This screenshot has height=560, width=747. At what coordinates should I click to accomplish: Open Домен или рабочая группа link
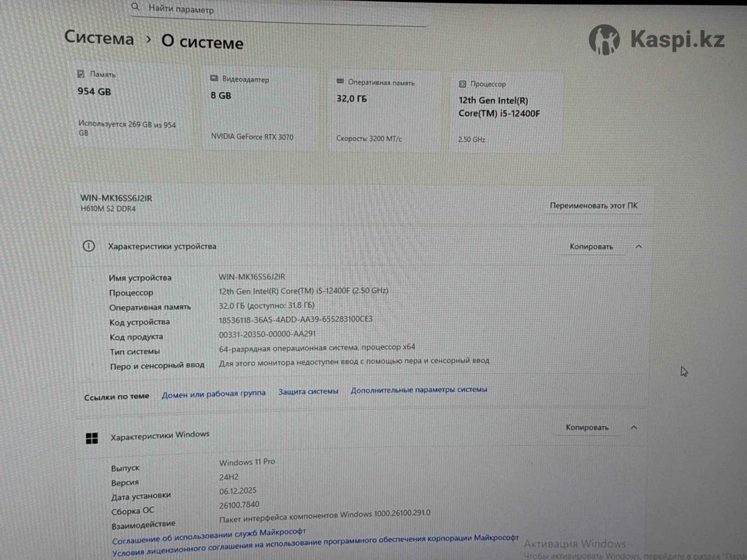[214, 393]
